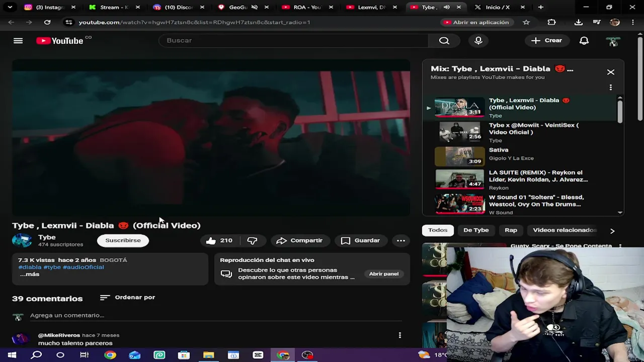Open Ordenar por comment sorting
Viewport: 644px width, 362px height.
pos(127,297)
